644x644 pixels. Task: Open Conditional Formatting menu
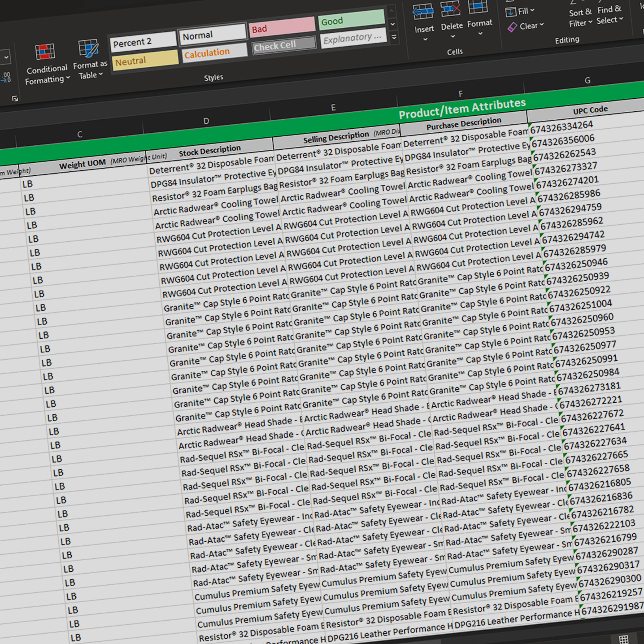click(x=47, y=65)
